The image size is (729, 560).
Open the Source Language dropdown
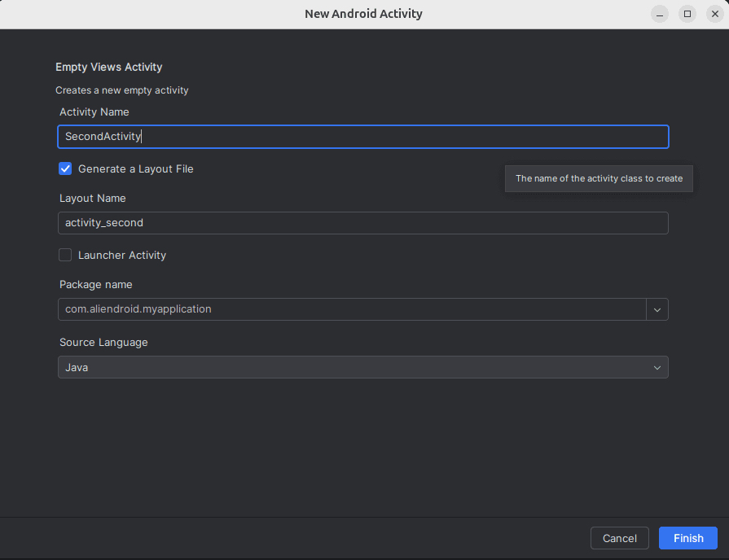tap(363, 367)
